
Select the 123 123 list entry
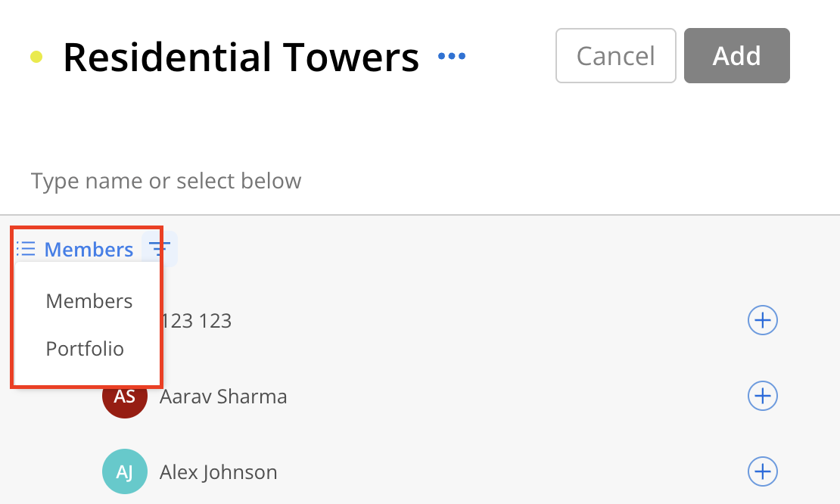420,321
